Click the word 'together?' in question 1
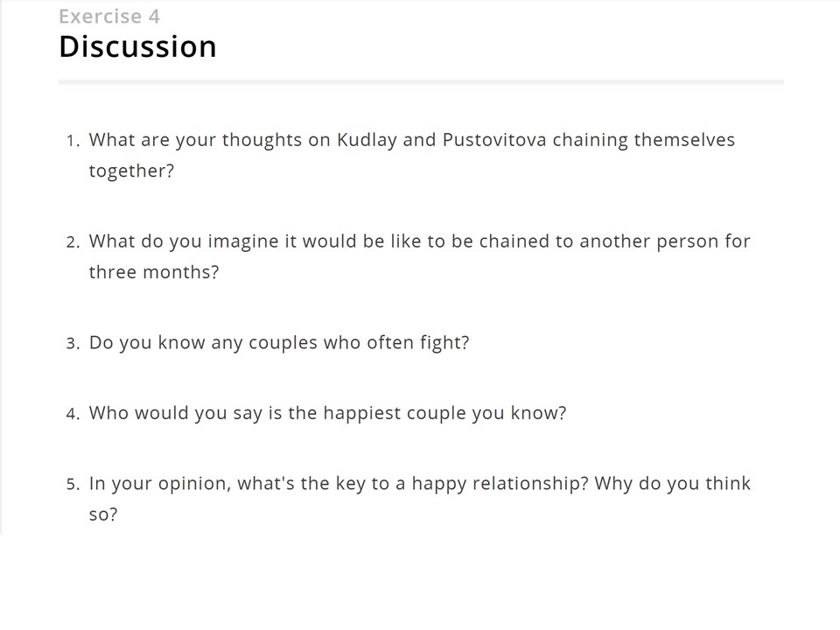Image resolution: width=840 pixels, height=630 pixels. [x=131, y=171]
